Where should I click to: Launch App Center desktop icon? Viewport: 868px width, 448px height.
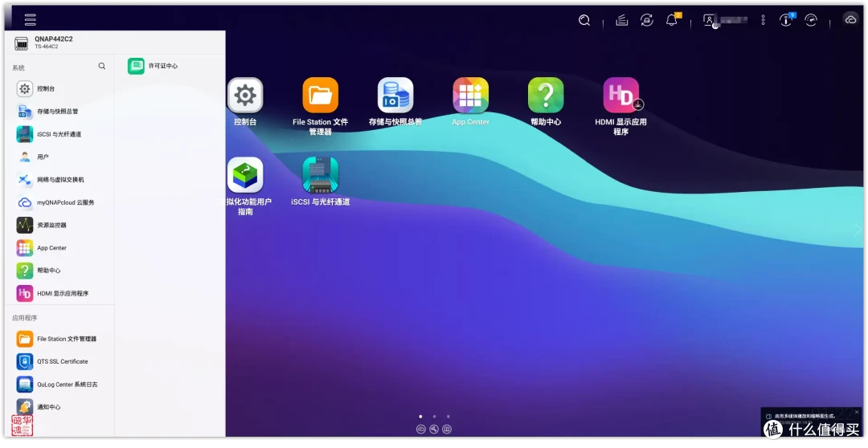pos(470,95)
